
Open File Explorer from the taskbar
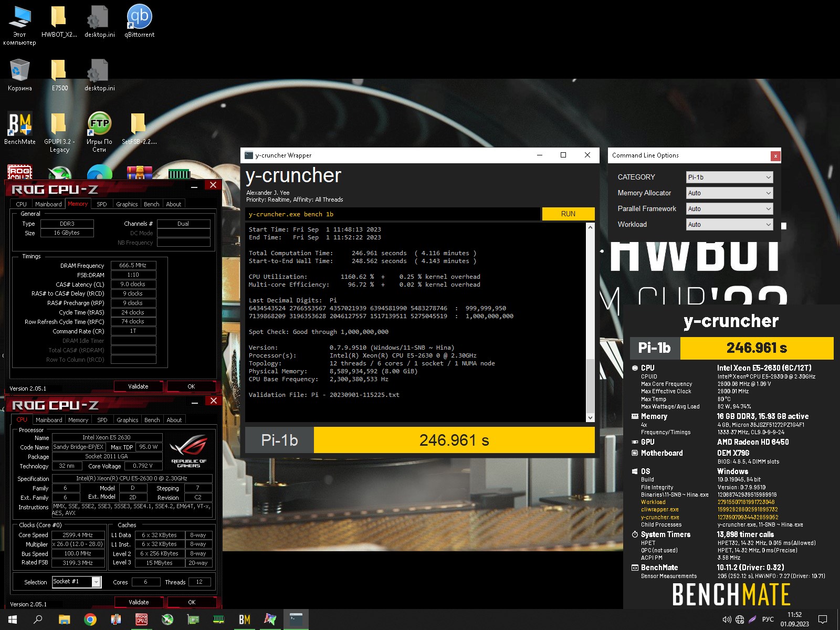64,619
